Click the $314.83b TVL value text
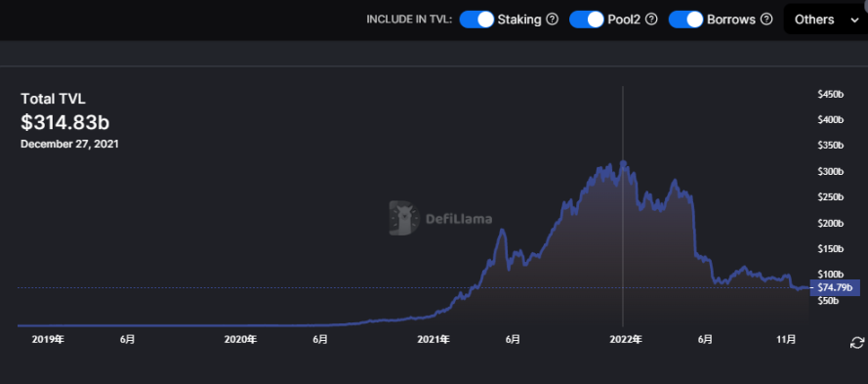Screen dimensions: 868x384 click(x=64, y=123)
